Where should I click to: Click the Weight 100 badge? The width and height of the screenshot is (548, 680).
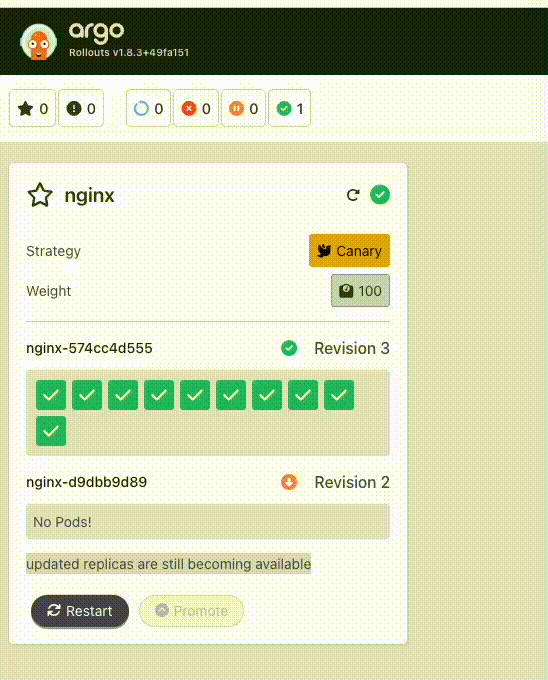[x=360, y=291]
